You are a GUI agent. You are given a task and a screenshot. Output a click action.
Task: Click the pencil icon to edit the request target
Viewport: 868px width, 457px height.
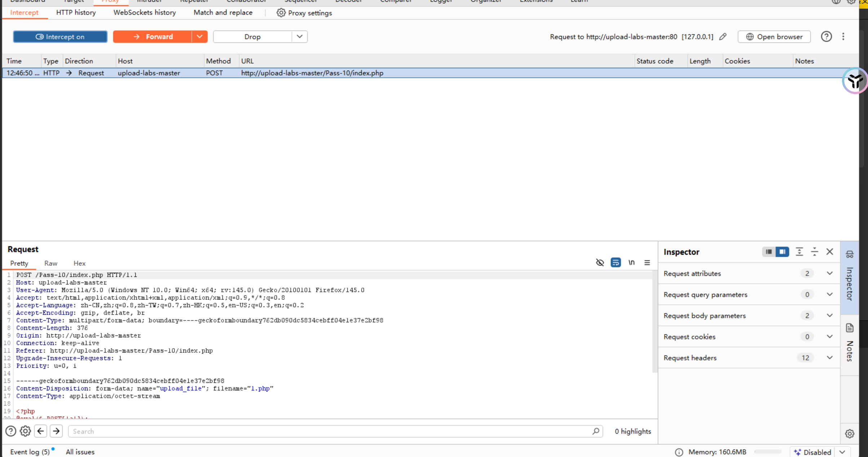click(x=723, y=37)
